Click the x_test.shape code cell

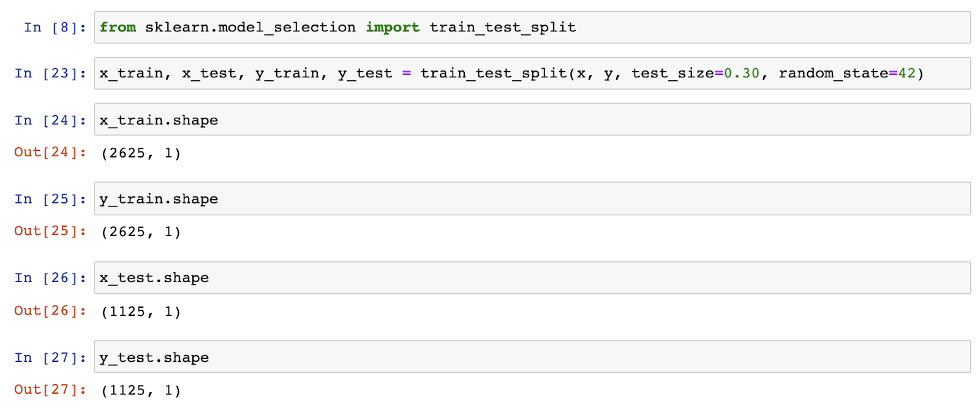point(532,278)
